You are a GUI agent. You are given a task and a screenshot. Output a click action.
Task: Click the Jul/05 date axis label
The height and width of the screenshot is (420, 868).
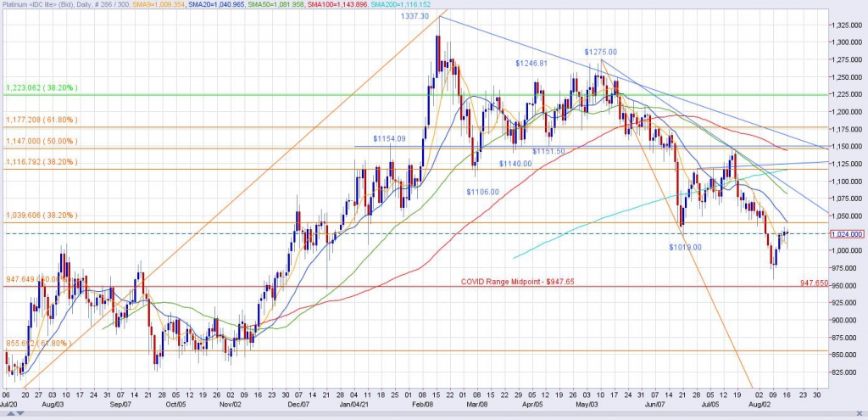(710, 405)
